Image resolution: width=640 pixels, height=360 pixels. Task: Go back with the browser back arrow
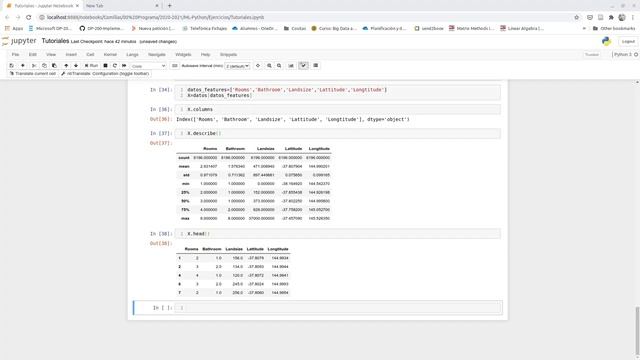click(x=7, y=18)
